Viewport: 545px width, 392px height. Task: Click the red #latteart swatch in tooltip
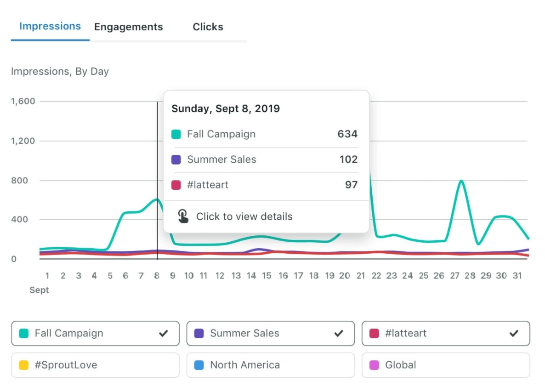tap(177, 185)
